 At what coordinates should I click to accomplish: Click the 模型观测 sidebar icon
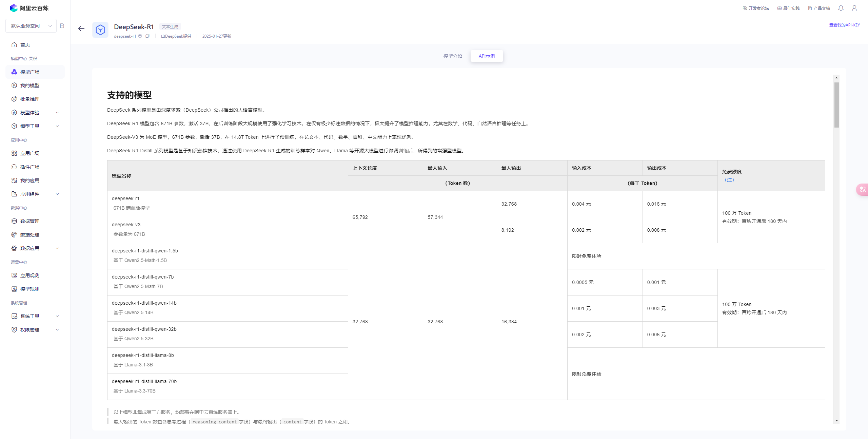14,289
